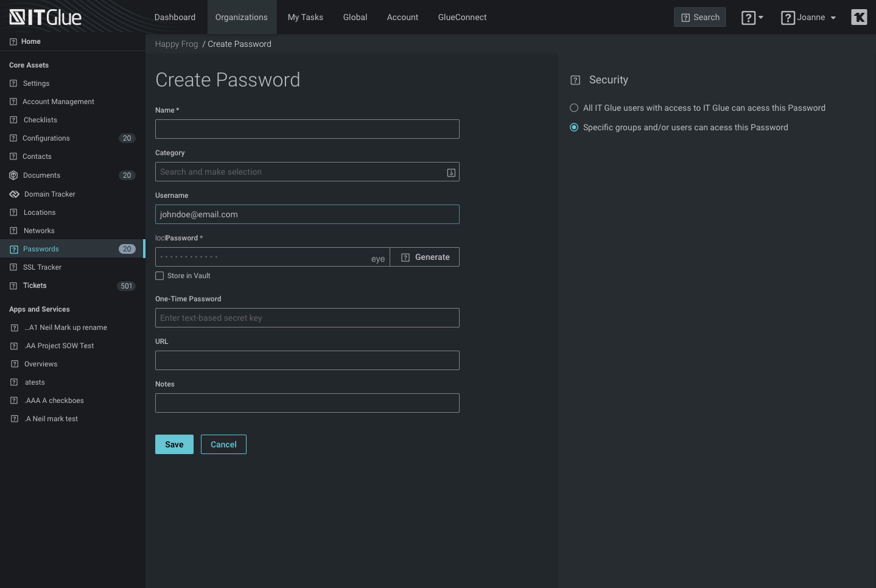Click the Tickets sidebar icon
The width and height of the screenshot is (876, 588).
point(13,285)
